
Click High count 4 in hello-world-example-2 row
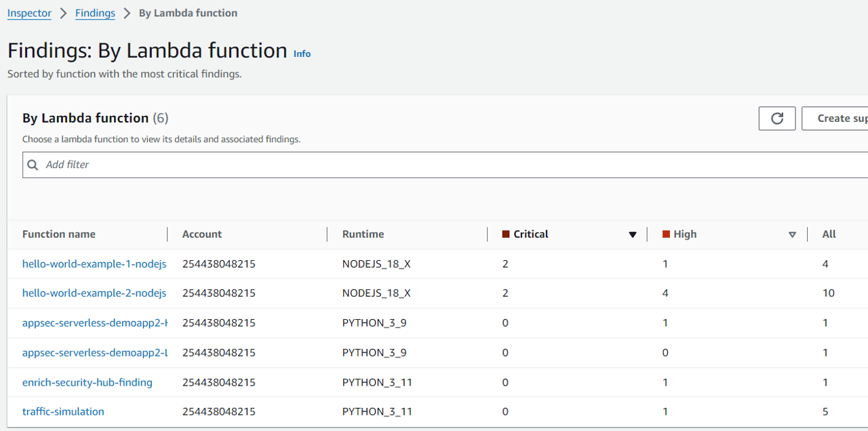pyautogui.click(x=665, y=293)
